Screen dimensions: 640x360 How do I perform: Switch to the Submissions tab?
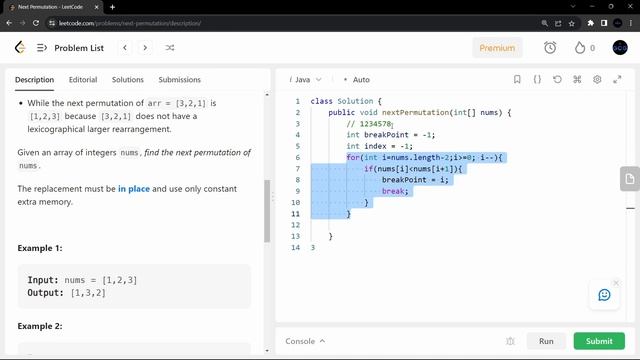(180, 80)
